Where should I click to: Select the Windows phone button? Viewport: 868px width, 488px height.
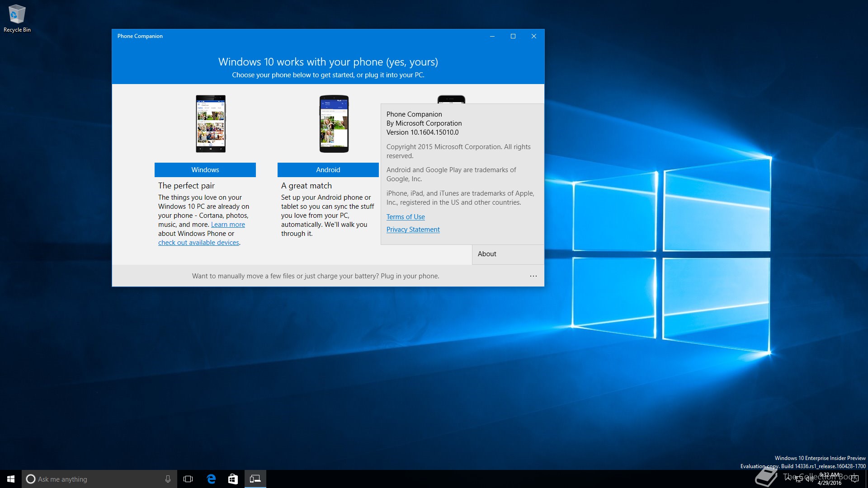(x=205, y=170)
